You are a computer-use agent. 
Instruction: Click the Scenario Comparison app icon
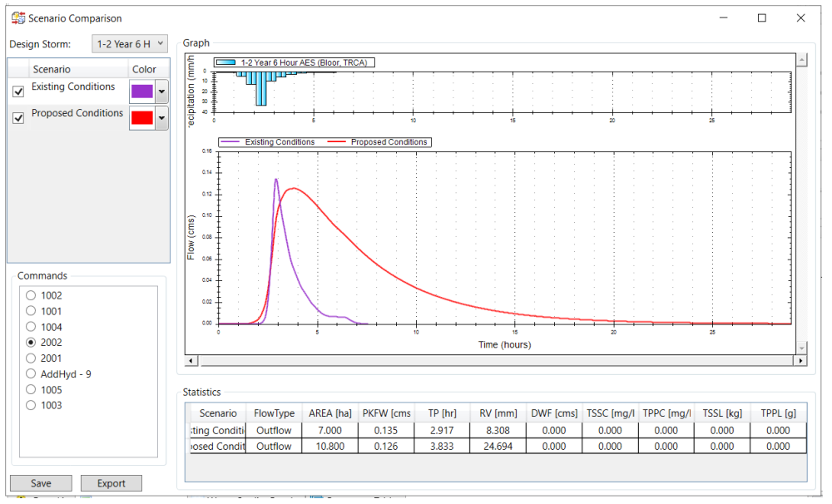18,18
